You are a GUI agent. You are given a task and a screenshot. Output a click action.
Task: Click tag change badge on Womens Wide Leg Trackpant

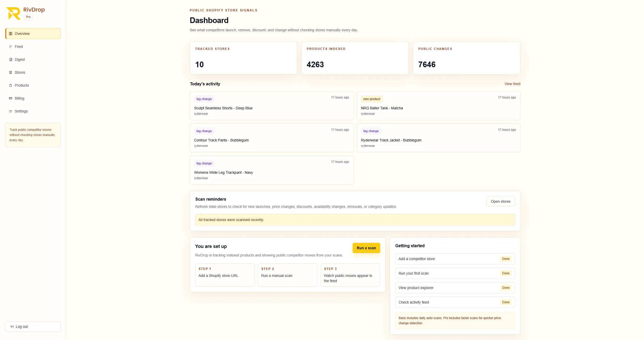[204, 163]
